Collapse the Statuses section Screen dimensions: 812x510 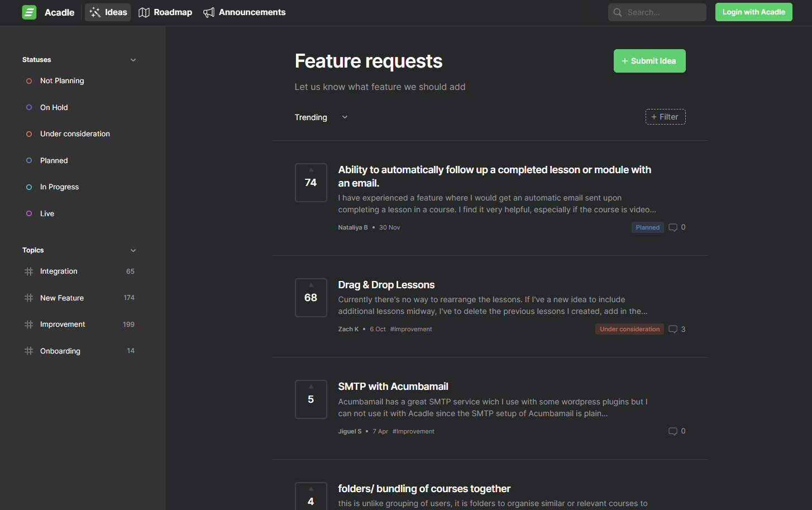coord(133,60)
